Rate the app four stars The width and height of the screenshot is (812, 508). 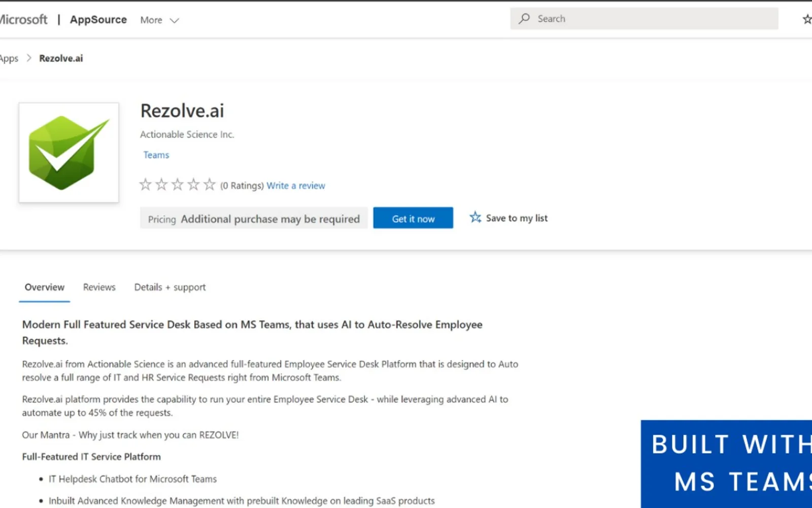193,184
